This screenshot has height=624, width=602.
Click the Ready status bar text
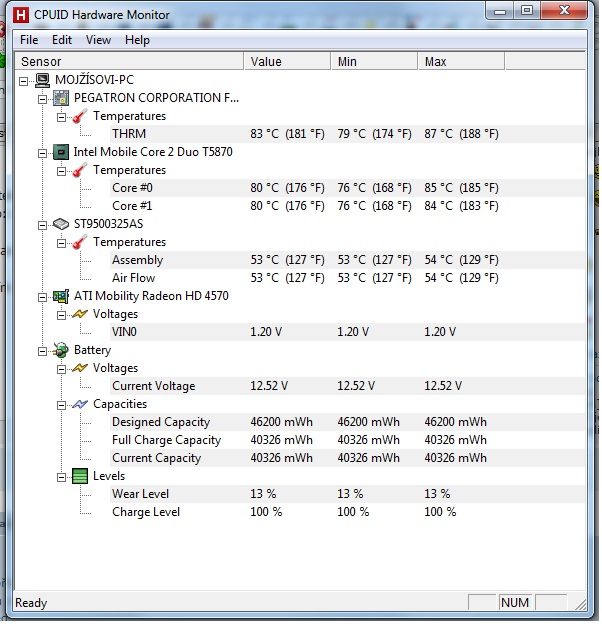pyautogui.click(x=31, y=603)
